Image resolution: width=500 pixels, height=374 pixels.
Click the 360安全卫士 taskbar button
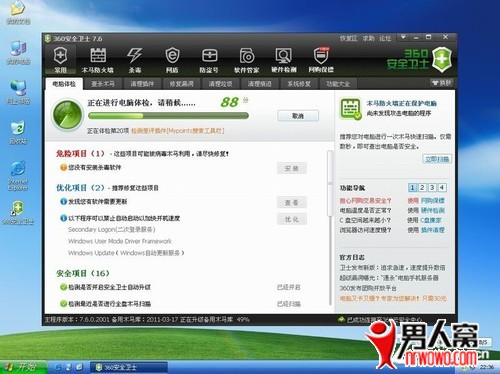click(x=129, y=367)
